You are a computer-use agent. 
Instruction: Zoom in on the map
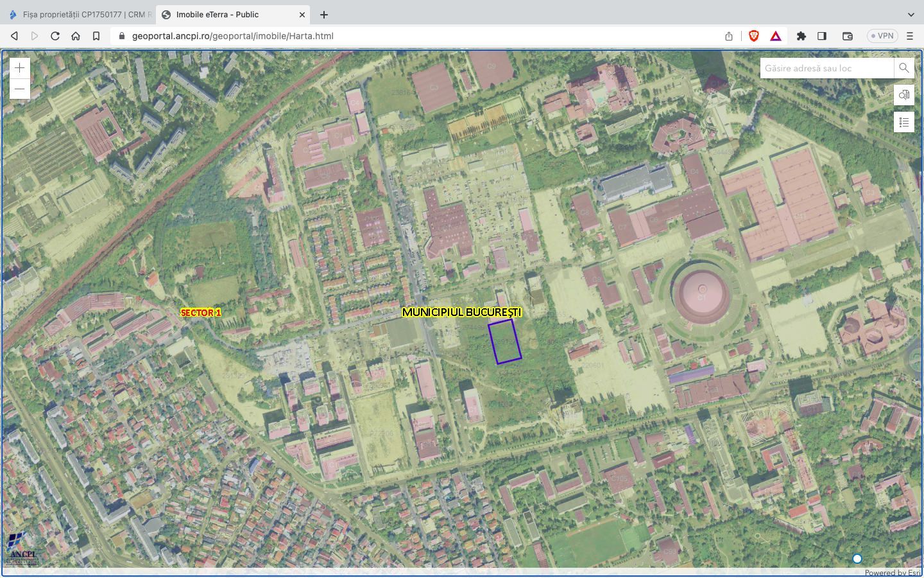[x=20, y=68]
